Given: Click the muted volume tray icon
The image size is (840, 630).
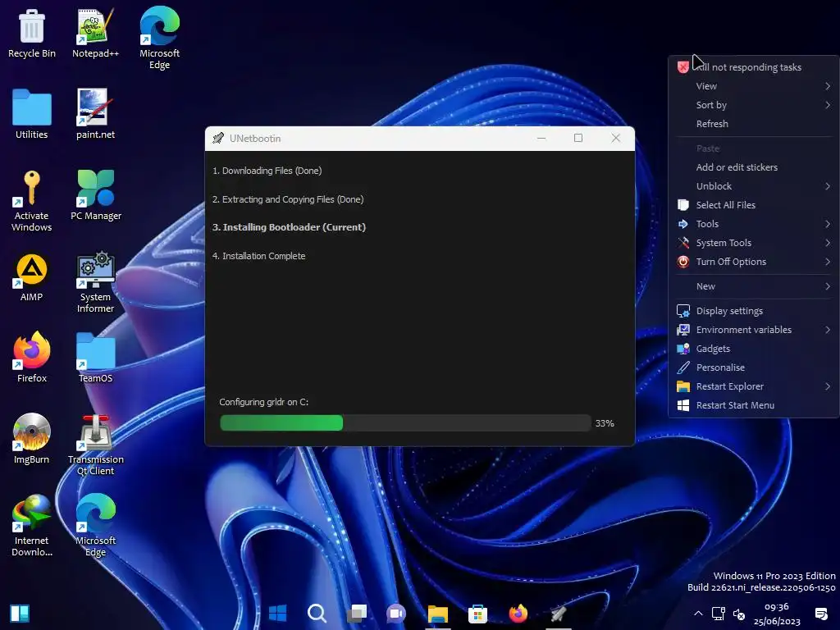Looking at the screenshot, I should point(739,614).
